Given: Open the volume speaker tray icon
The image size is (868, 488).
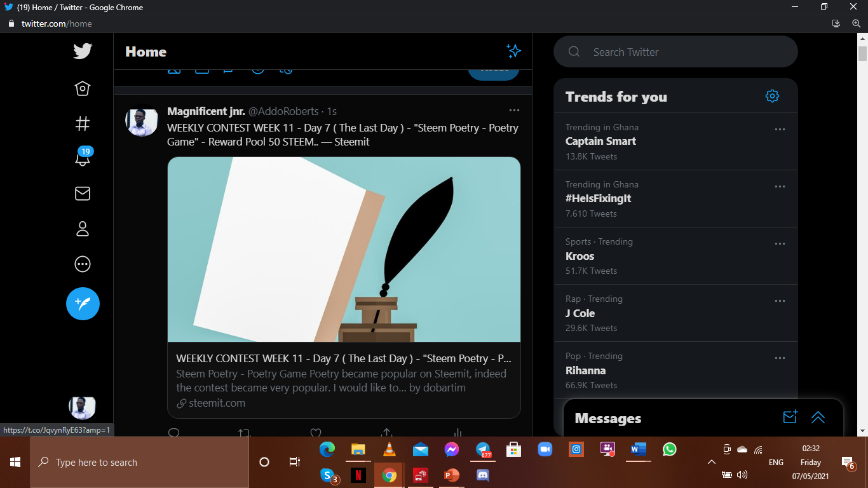Looking at the screenshot, I should click(x=742, y=475).
